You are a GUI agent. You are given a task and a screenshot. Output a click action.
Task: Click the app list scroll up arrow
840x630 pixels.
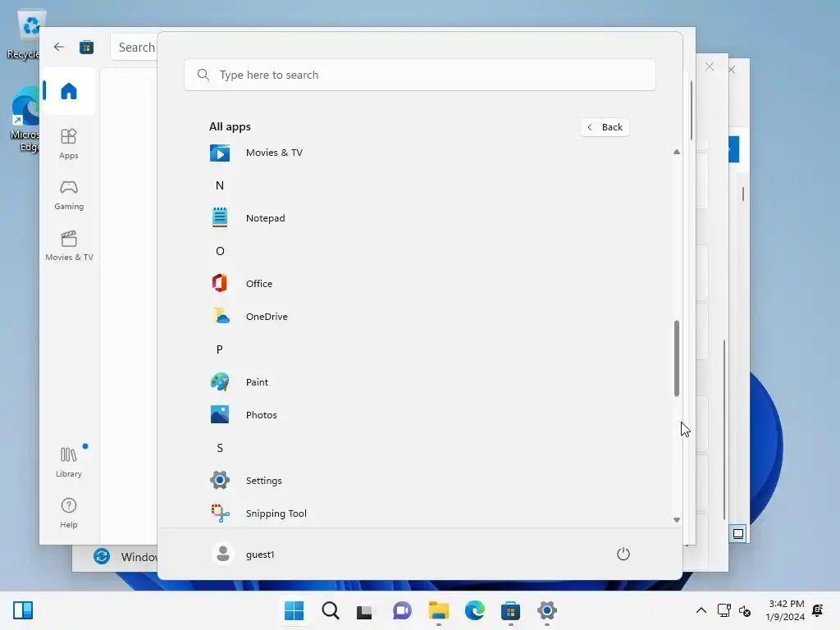pos(677,152)
